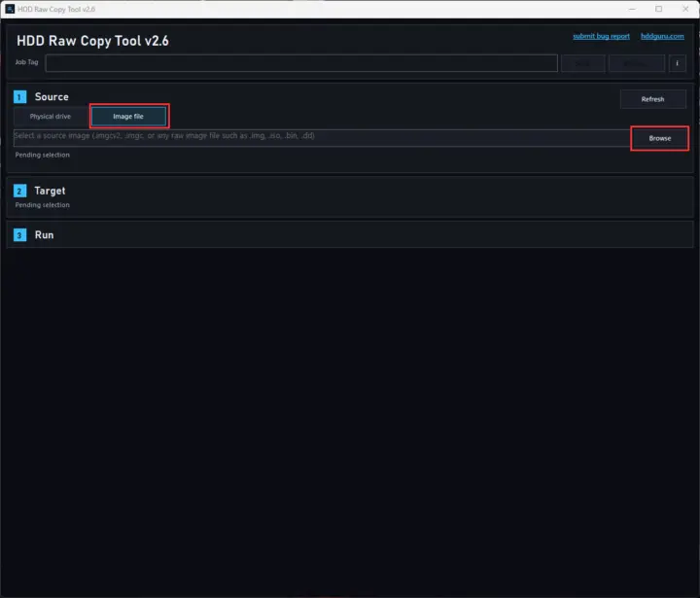
Task: Close the HDD Raw Copy Tool window
Action: coord(685,9)
